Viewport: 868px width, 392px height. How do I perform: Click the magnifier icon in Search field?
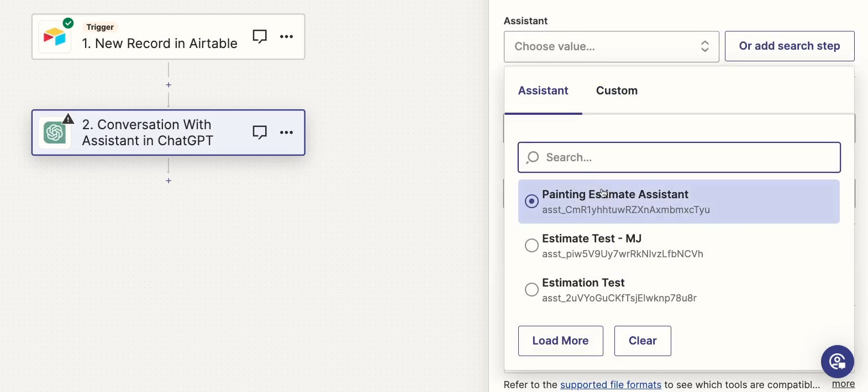pos(532,158)
